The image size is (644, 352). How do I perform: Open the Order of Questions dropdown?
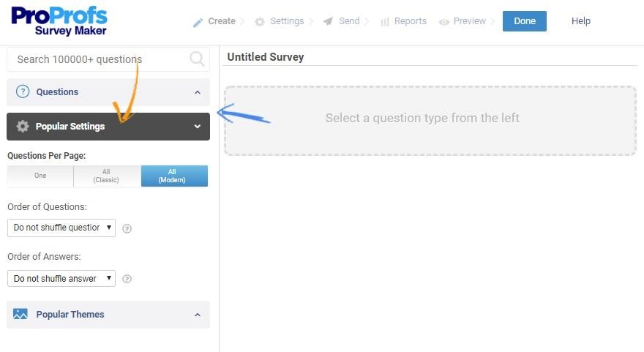61,228
